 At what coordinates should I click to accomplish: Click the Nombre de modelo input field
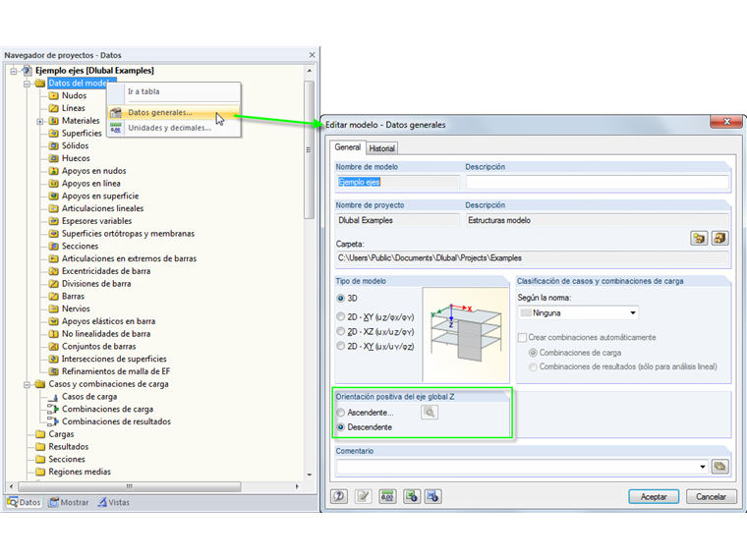pos(397,182)
